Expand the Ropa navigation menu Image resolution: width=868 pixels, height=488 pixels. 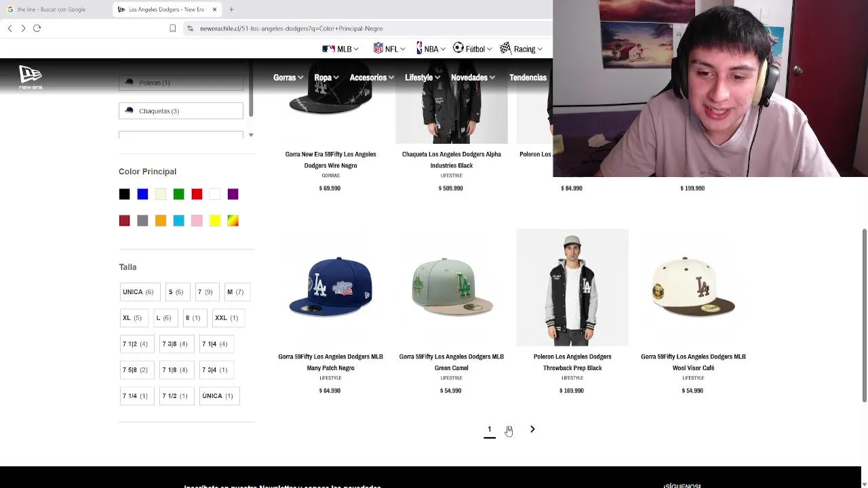[326, 77]
